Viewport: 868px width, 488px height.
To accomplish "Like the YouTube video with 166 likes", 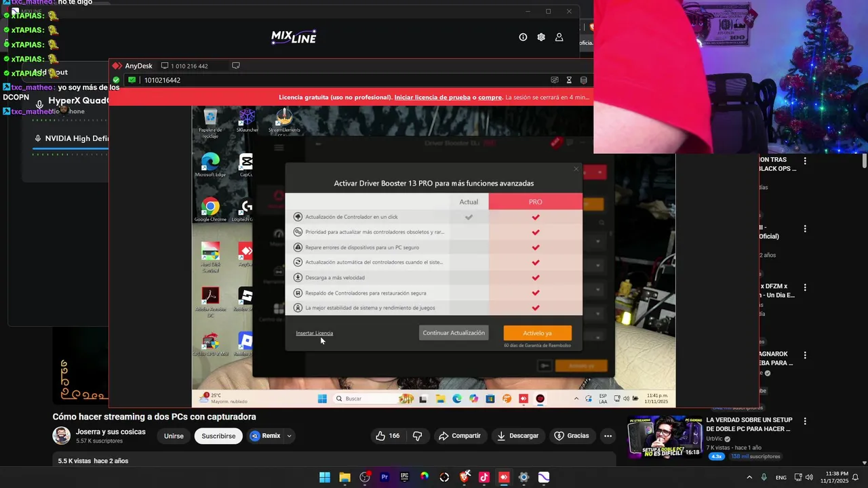I will 388,436.
